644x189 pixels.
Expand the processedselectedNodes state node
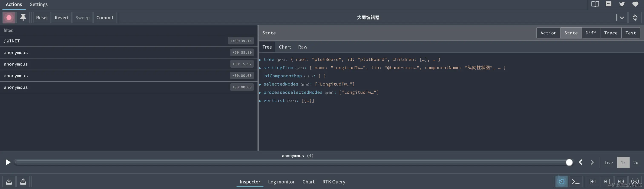260,93
